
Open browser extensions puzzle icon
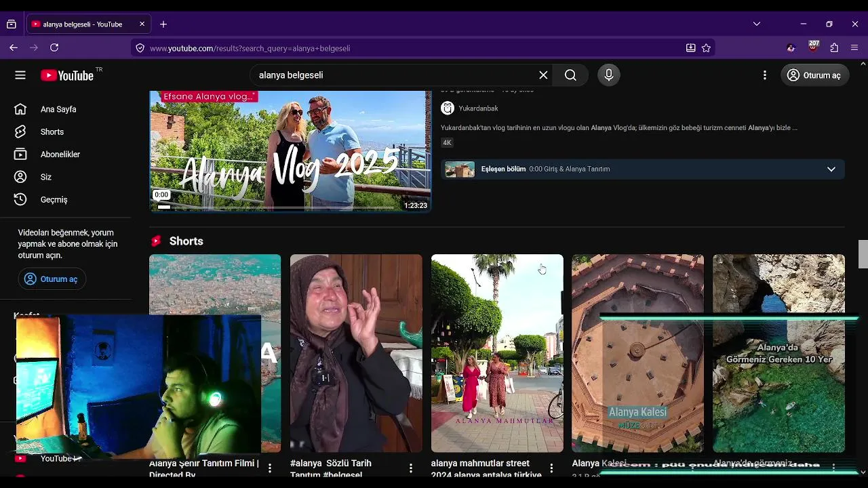(x=834, y=47)
